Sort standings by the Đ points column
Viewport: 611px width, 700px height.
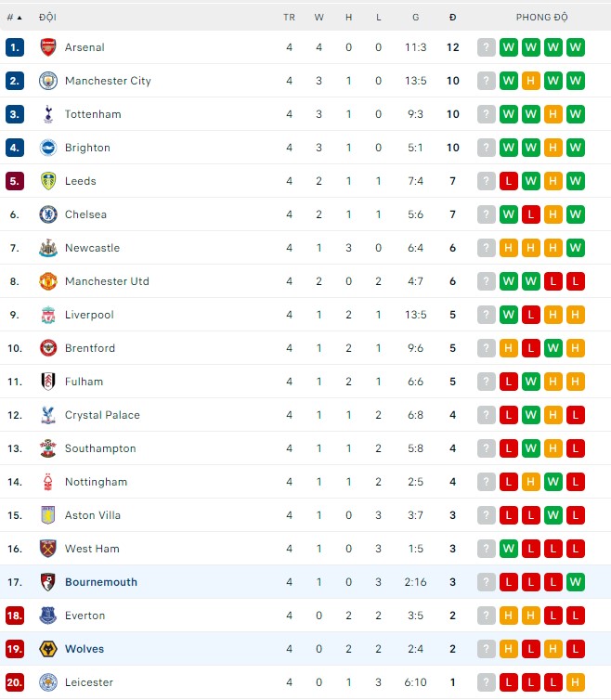point(452,18)
